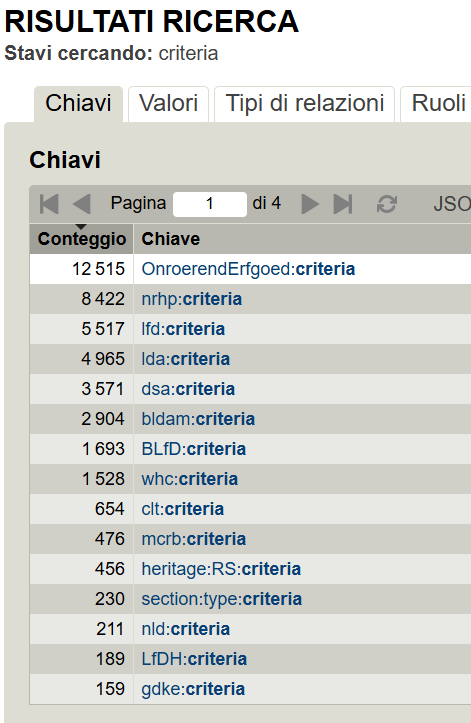This screenshot has width=471, height=723.
Task: Open the nrhp:criteria key link
Action: click(x=191, y=299)
